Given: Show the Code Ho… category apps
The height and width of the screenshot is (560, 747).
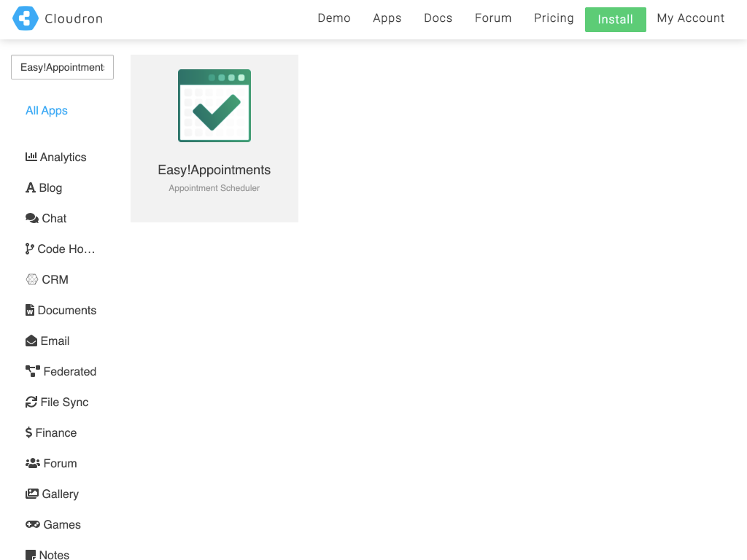Looking at the screenshot, I should point(66,249).
